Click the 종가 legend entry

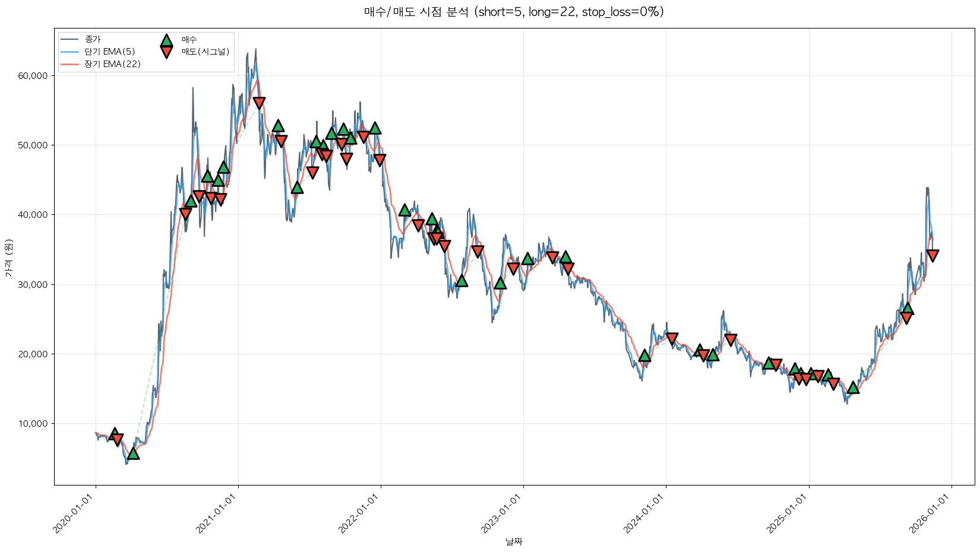pos(93,39)
